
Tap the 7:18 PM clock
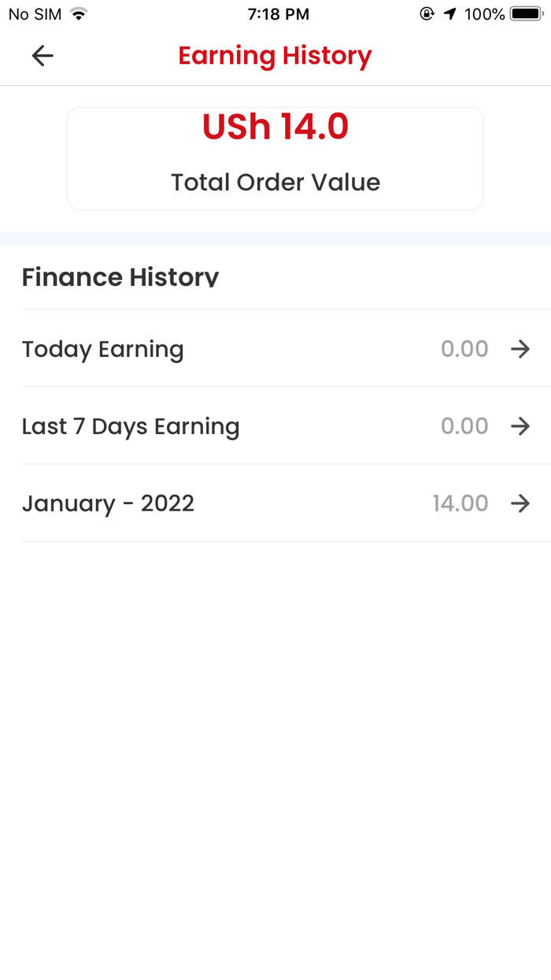click(x=278, y=14)
